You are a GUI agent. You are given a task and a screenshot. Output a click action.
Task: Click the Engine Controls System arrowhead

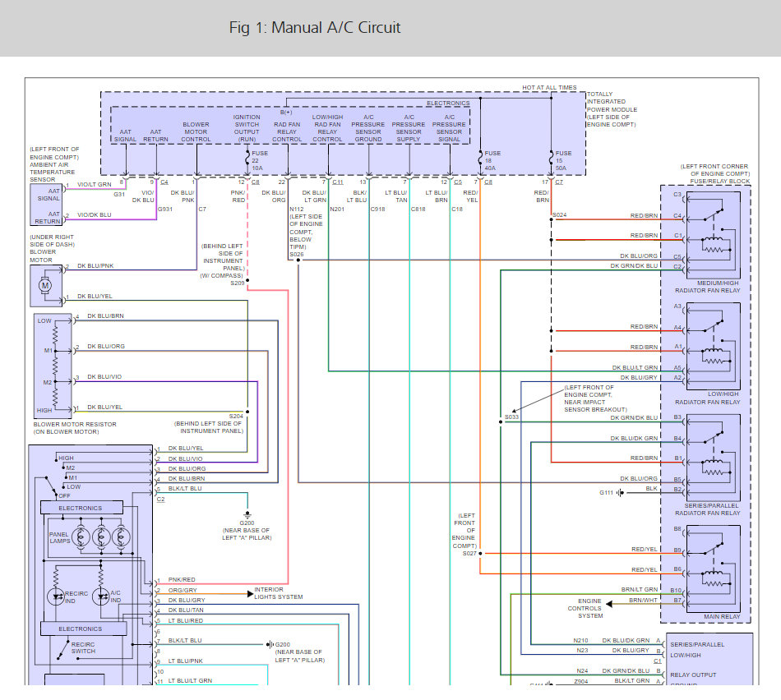(609, 604)
